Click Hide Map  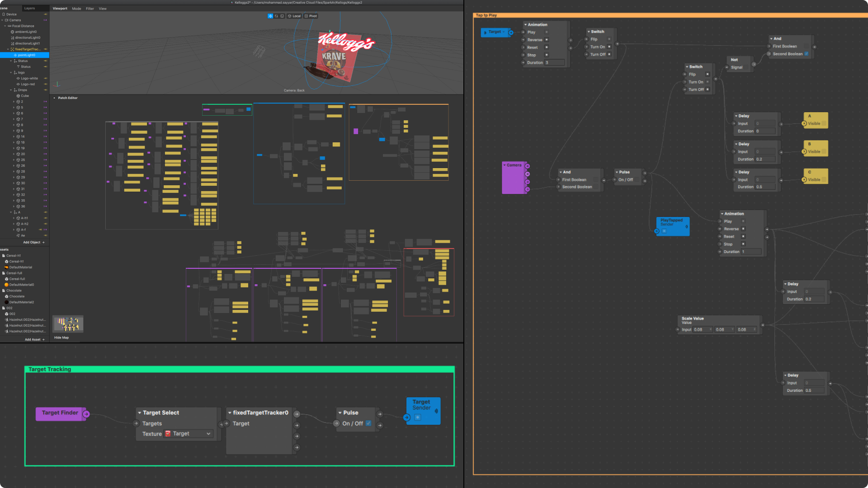click(61, 338)
